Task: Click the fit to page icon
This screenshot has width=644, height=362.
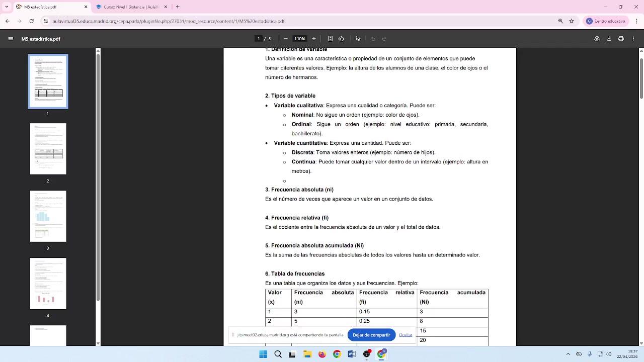Action: tap(330, 39)
